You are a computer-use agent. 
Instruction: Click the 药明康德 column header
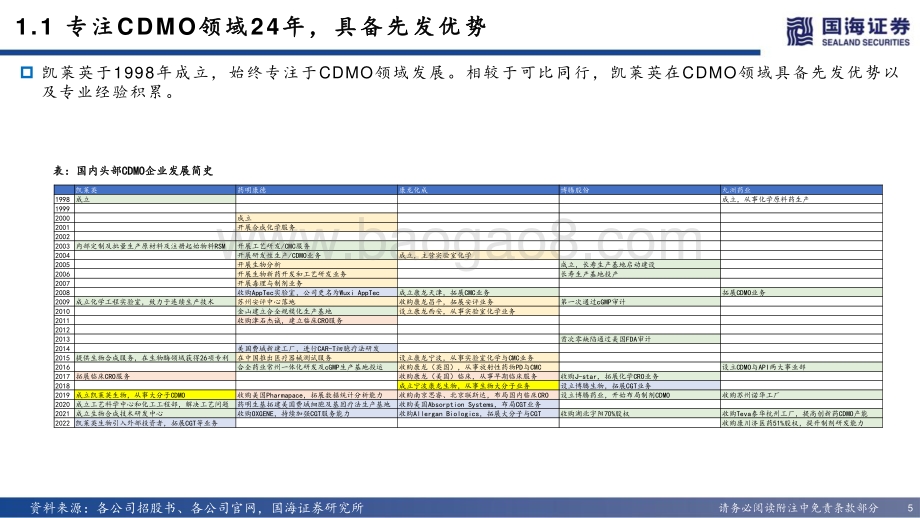(316, 190)
